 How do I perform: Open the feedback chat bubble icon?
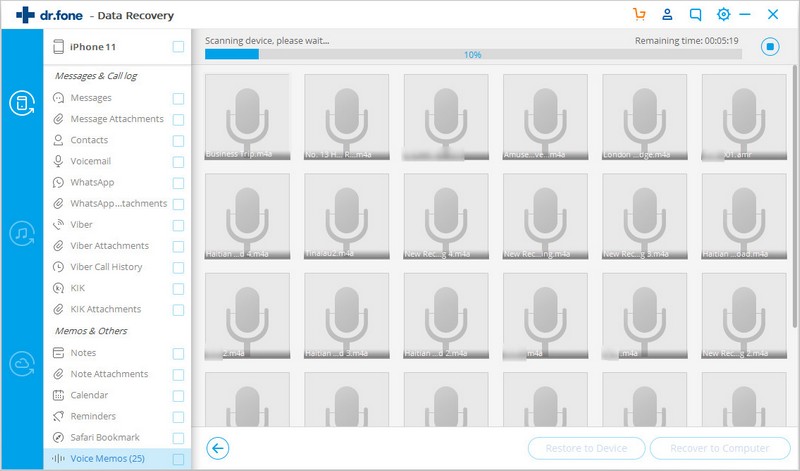(695, 14)
